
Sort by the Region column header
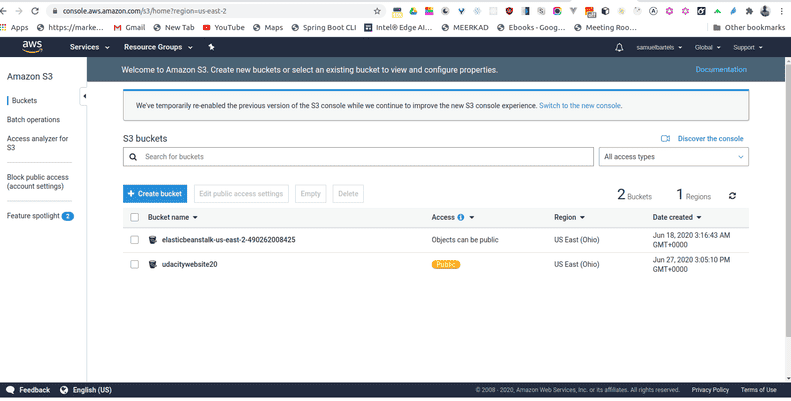tap(569, 217)
